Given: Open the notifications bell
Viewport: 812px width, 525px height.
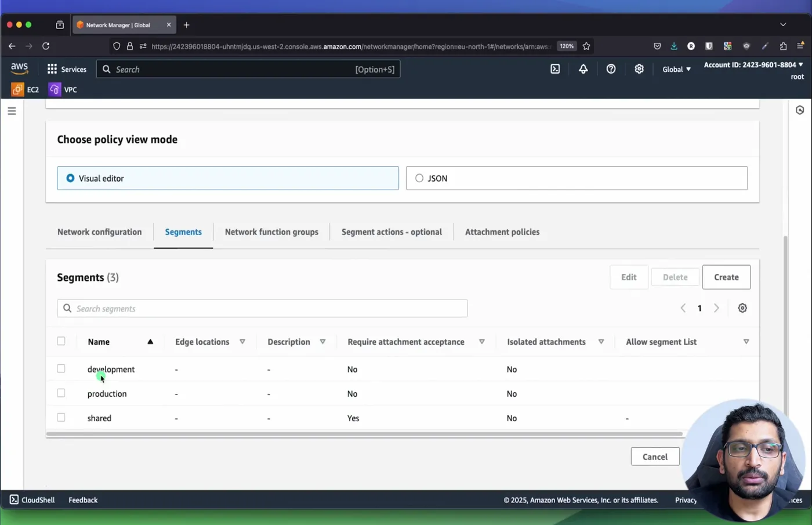Looking at the screenshot, I should point(583,69).
